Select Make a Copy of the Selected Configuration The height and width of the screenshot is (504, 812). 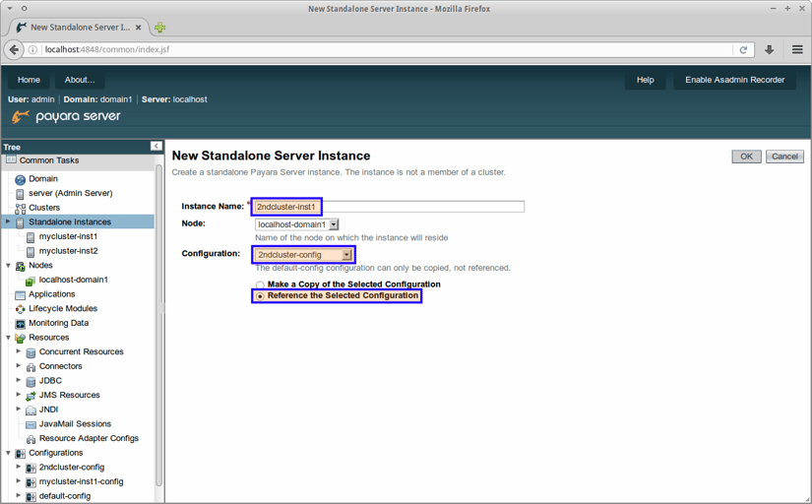click(260, 284)
